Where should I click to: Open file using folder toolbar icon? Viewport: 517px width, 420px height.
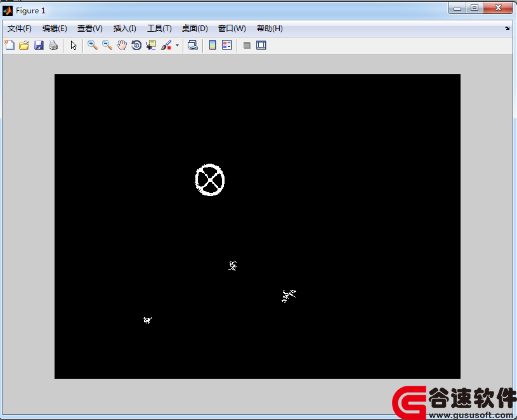(23, 45)
